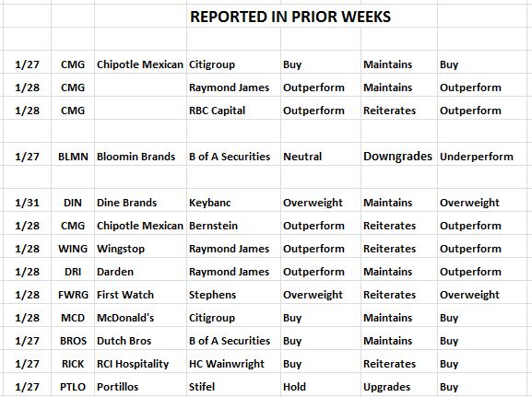Click the BLMN ticker cell
This screenshot has width=532, height=397.
(x=73, y=157)
